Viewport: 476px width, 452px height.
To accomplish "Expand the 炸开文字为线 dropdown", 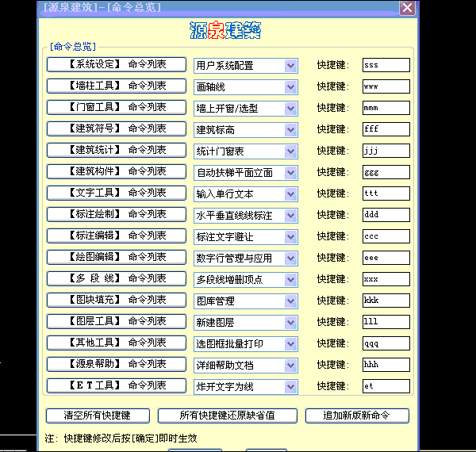I will (290, 386).
